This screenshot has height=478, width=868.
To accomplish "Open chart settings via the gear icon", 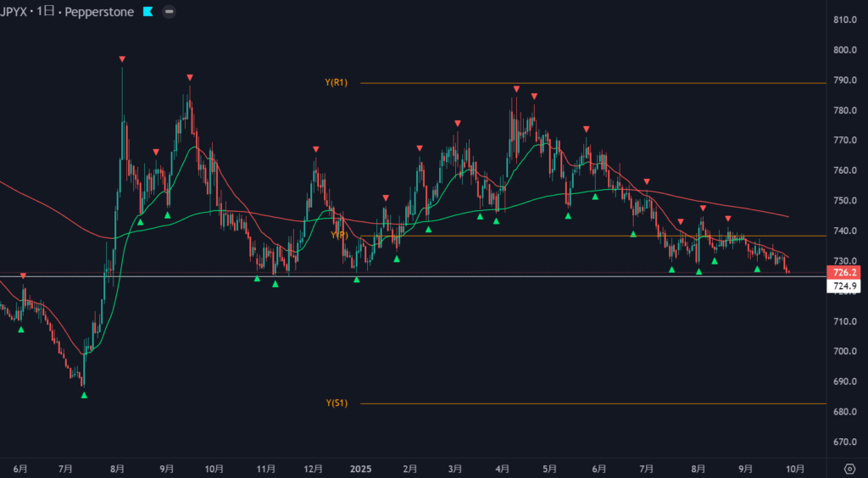I will [850, 468].
